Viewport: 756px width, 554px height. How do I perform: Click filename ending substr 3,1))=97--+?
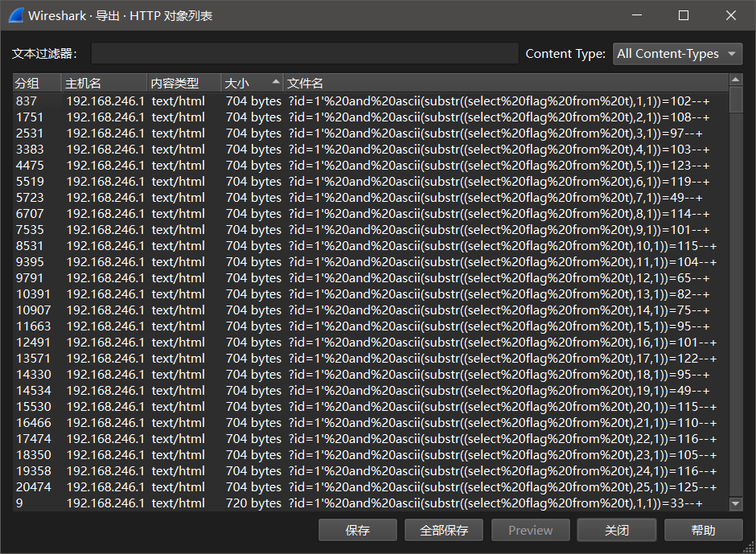[495, 133]
